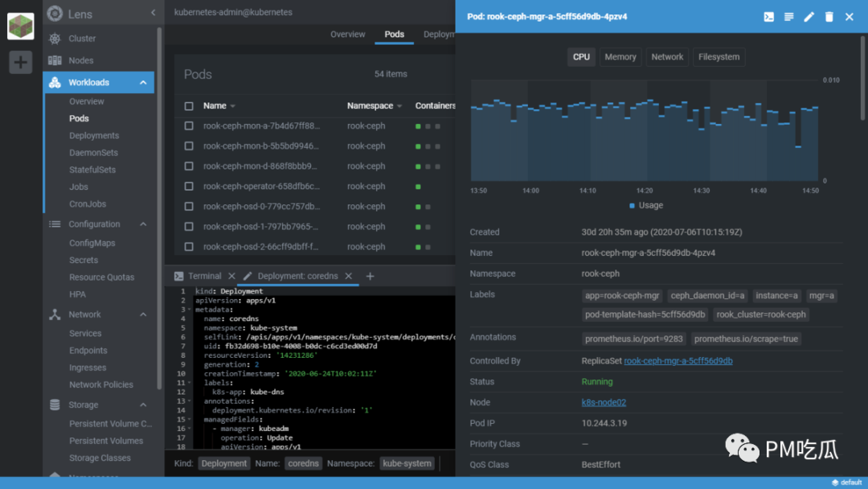Screen dimensions: 868x489
Task: Click default cluster indicator in status bar
Action: pyautogui.click(x=847, y=483)
